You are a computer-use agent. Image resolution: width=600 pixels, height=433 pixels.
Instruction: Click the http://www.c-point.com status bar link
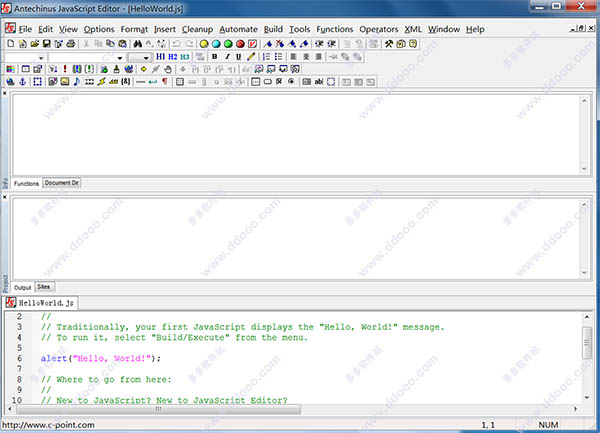click(x=48, y=425)
